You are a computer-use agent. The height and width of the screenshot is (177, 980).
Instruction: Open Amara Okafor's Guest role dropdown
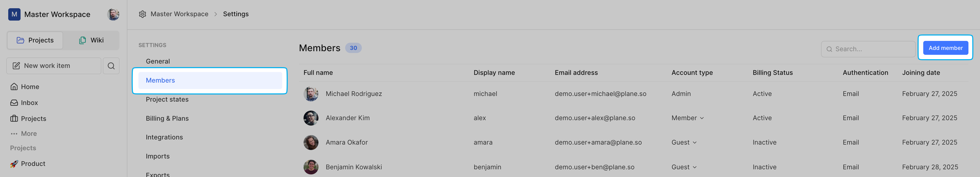[684, 142]
